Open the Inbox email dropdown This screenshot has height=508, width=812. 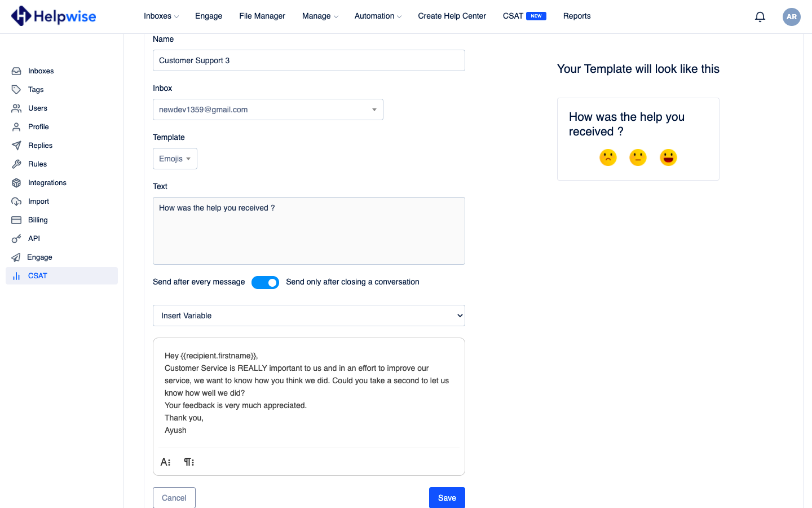pyautogui.click(x=268, y=110)
